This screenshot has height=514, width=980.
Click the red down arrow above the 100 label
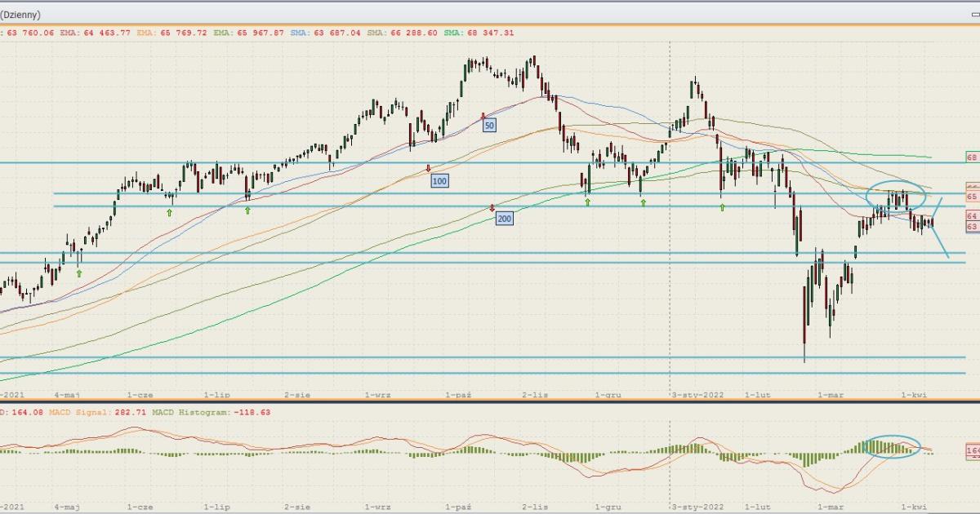(429, 168)
